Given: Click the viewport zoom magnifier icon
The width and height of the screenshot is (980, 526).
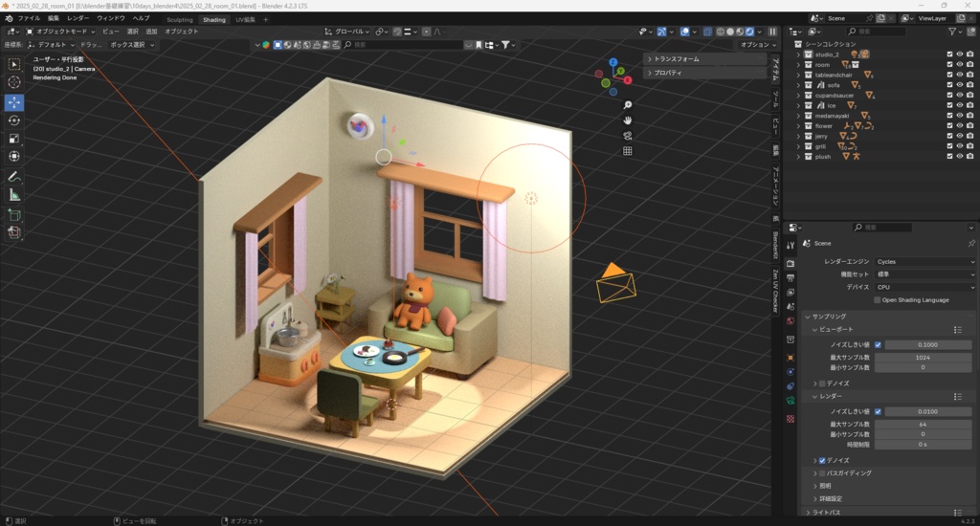Looking at the screenshot, I should (x=628, y=105).
